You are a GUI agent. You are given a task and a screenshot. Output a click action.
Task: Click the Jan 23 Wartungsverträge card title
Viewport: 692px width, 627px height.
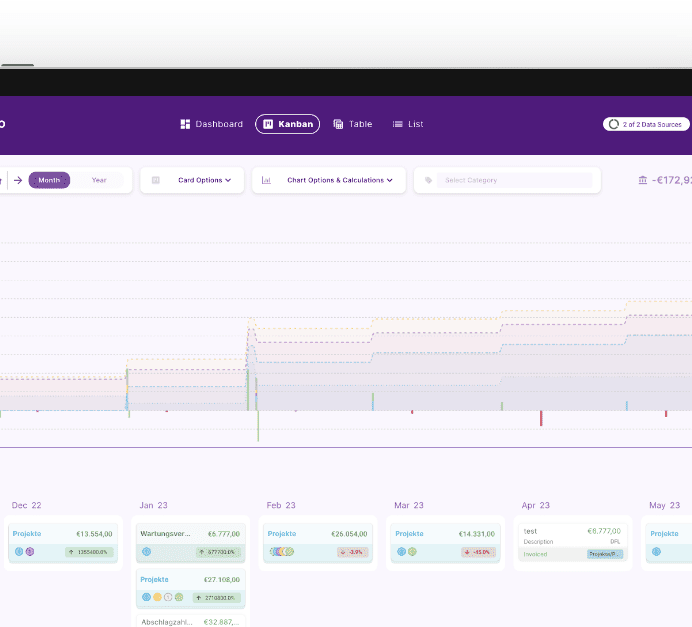click(x=165, y=534)
